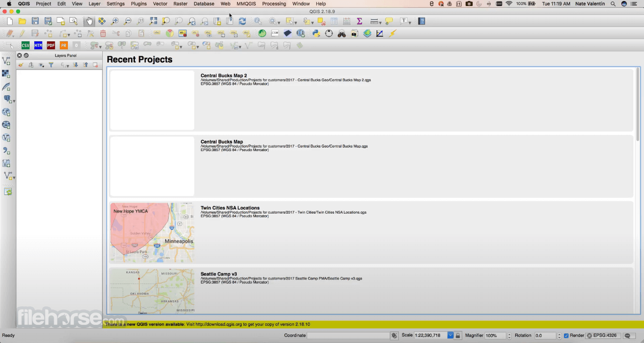This screenshot has height=343, width=644.
Task: Click the New Project icon
Action: click(x=10, y=21)
